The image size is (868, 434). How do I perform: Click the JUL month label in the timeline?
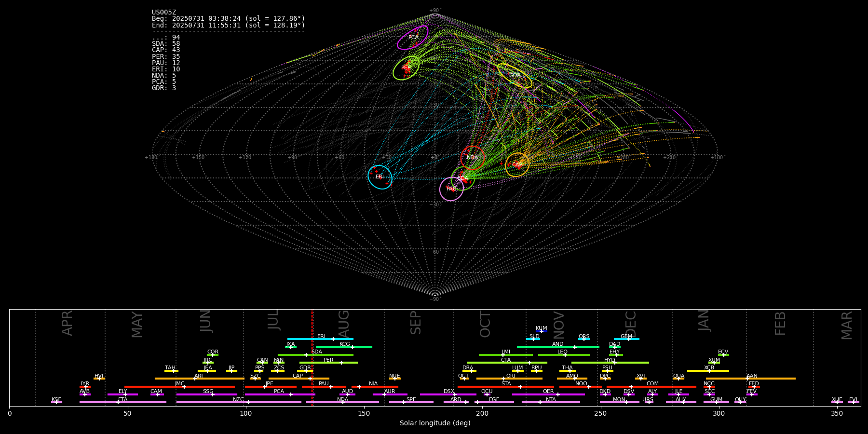pyautogui.click(x=273, y=320)
